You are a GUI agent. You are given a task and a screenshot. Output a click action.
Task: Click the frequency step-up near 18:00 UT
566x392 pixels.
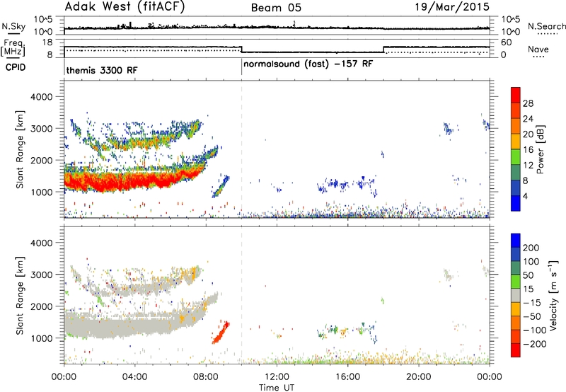coord(383,50)
